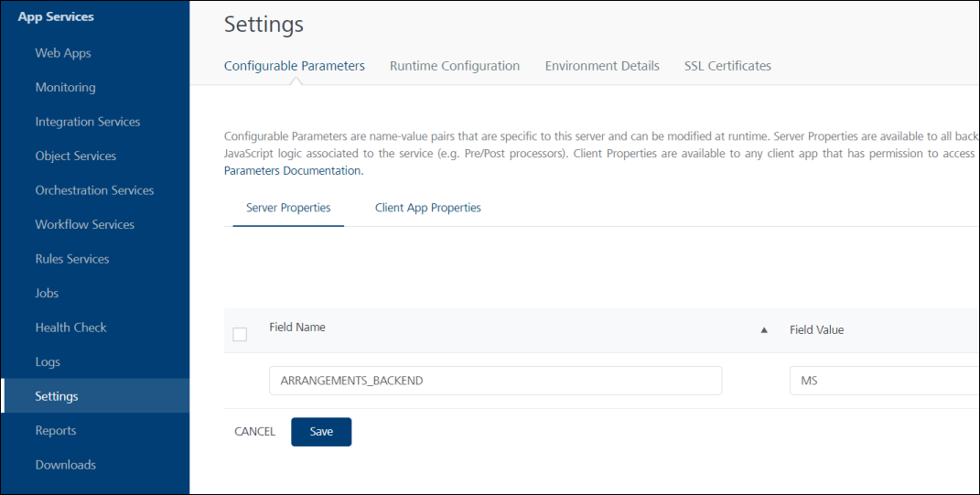The height and width of the screenshot is (495, 980).
Task: Switch to SSL Certificates tab
Action: point(727,66)
